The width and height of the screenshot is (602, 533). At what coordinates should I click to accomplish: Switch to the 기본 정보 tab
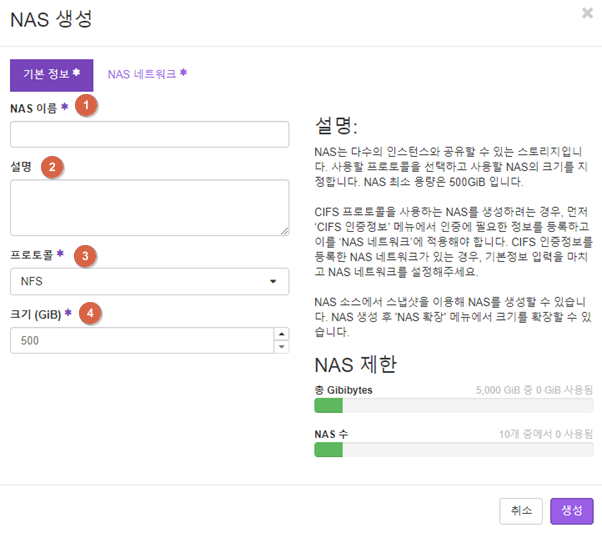click(51, 75)
